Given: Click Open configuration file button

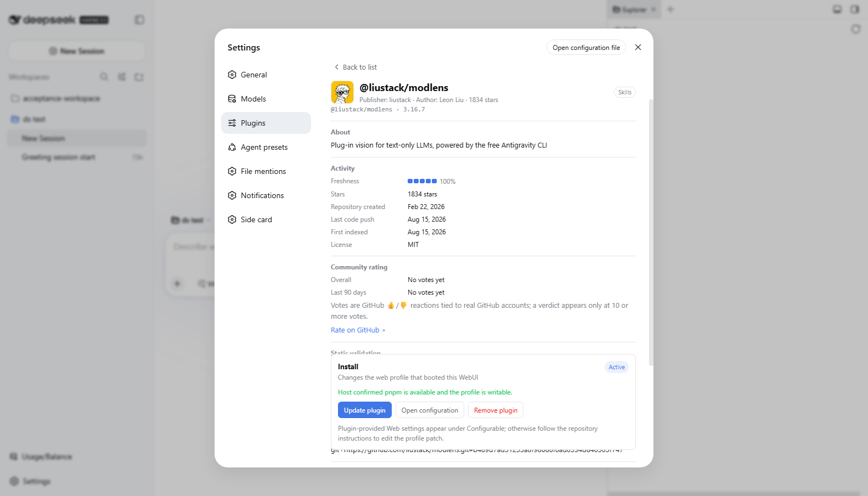Looking at the screenshot, I should (586, 48).
